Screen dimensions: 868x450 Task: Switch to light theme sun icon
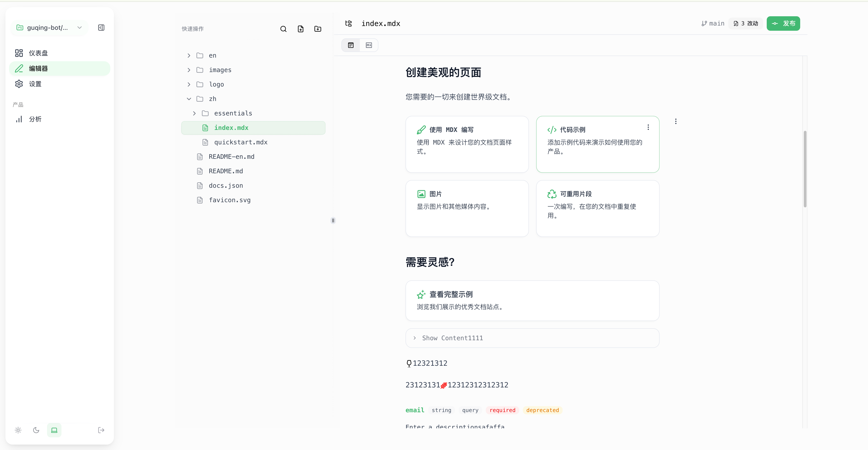(x=18, y=430)
